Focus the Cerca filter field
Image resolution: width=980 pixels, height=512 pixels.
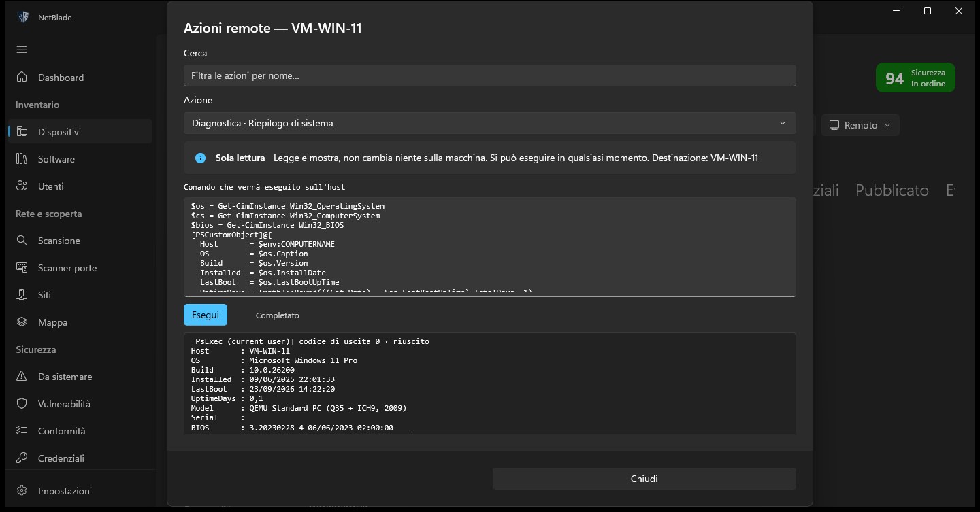489,75
